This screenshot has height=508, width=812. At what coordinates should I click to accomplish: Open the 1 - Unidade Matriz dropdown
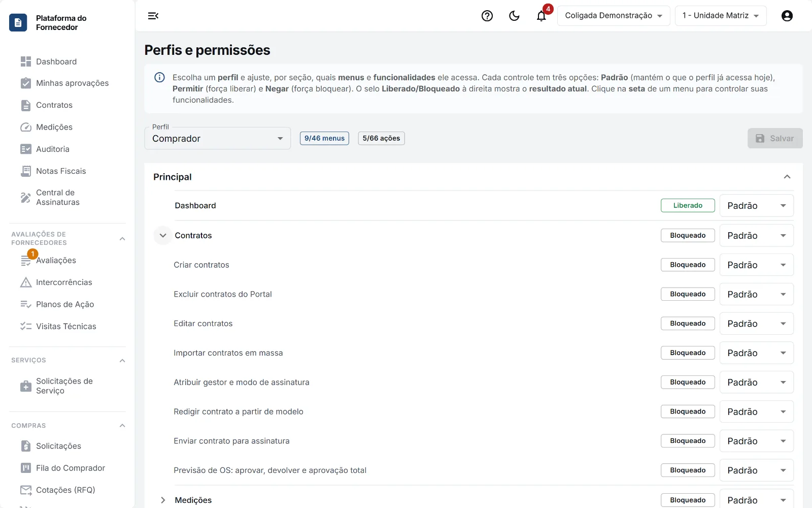[x=721, y=16]
